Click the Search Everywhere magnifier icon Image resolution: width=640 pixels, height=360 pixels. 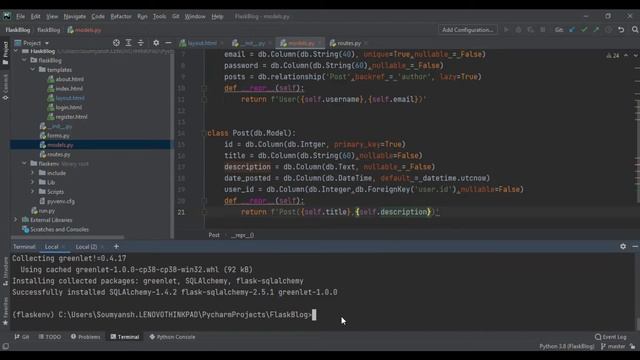pyautogui.click(x=635, y=30)
